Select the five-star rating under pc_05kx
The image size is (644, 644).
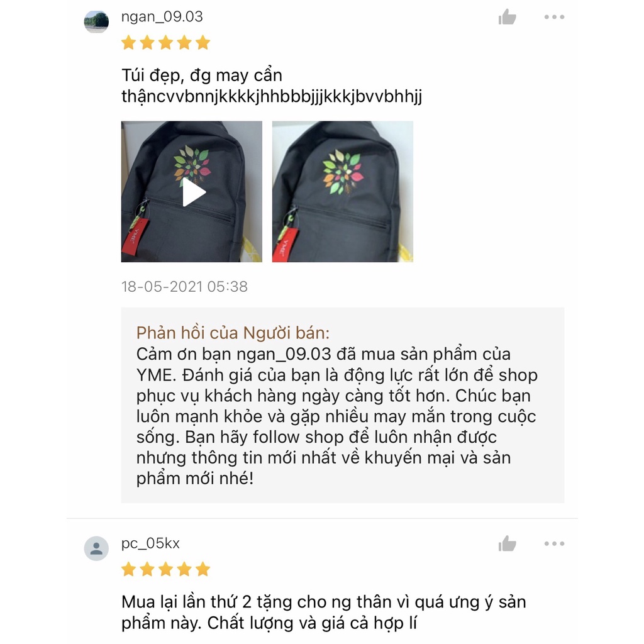click(x=165, y=569)
